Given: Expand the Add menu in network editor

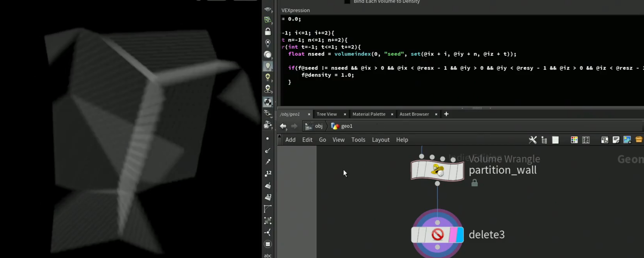Looking at the screenshot, I should [x=290, y=140].
